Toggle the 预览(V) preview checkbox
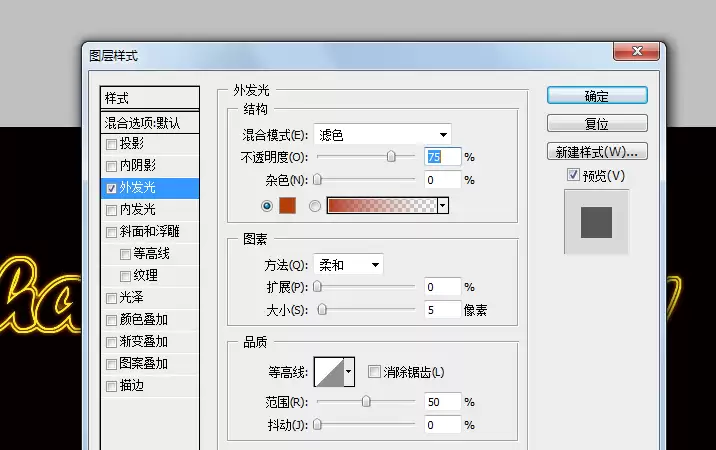Viewport: 716px width, 450px height. coord(573,175)
